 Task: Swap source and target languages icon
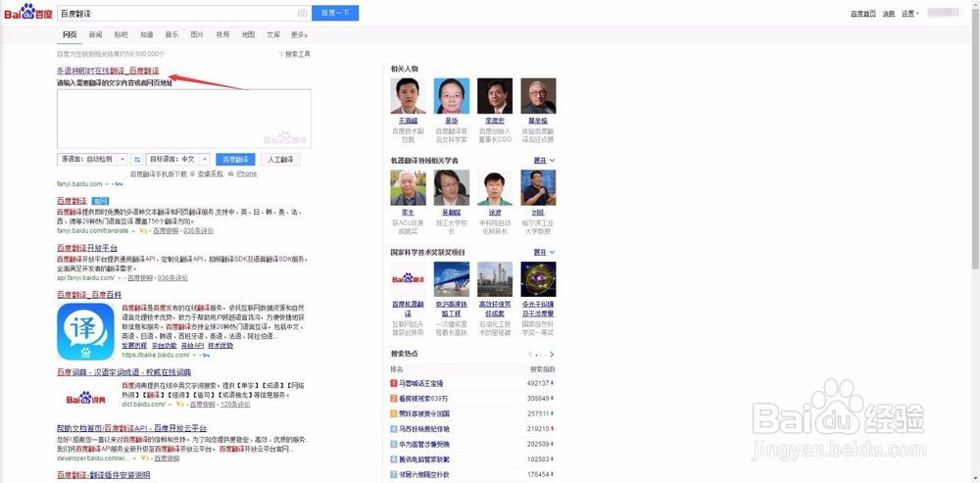pos(137,160)
